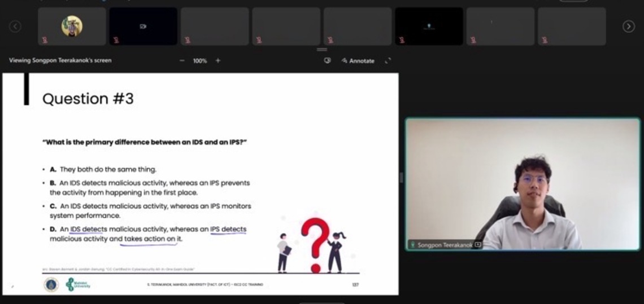Click the icon left of Annotate
The width and height of the screenshot is (644, 304).
(327, 61)
